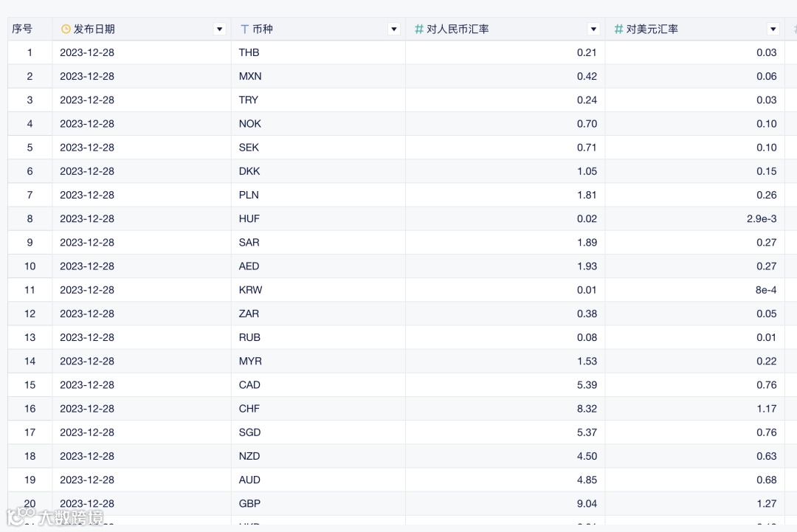The width and height of the screenshot is (797, 532).
Task: Click the CHF rate value 8.32
Action: point(587,408)
